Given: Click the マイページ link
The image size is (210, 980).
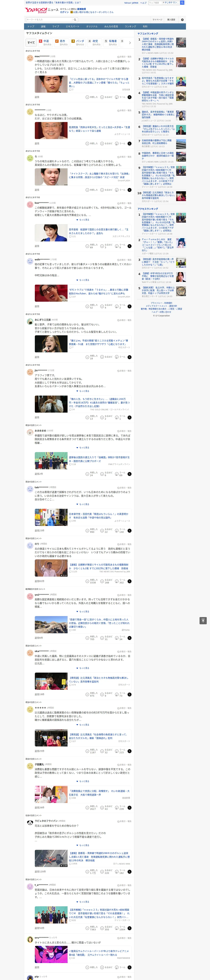Looking at the screenshot, I should [157, 19].
